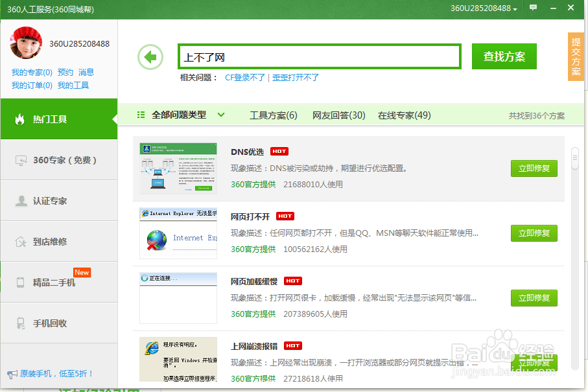The height and width of the screenshot is (392, 588).
Task: Click the orange 提交方案 side button
Action: click(576, 56)
